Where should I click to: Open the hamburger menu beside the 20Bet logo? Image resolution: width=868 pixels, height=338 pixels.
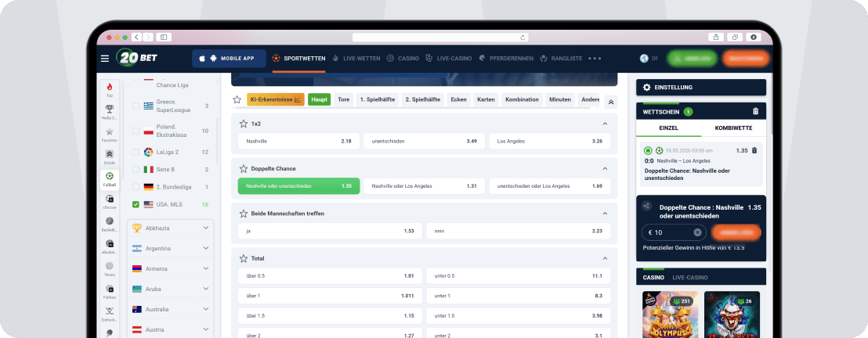click(105, 59)
